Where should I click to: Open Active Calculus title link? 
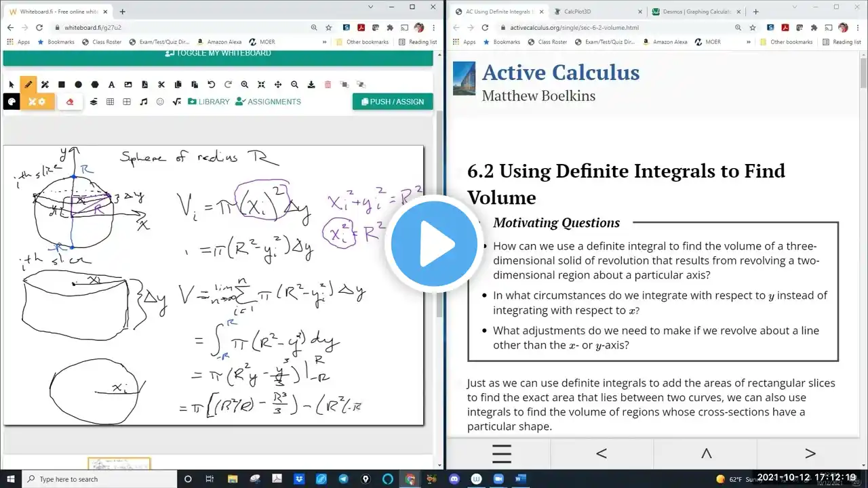(560, 73)
